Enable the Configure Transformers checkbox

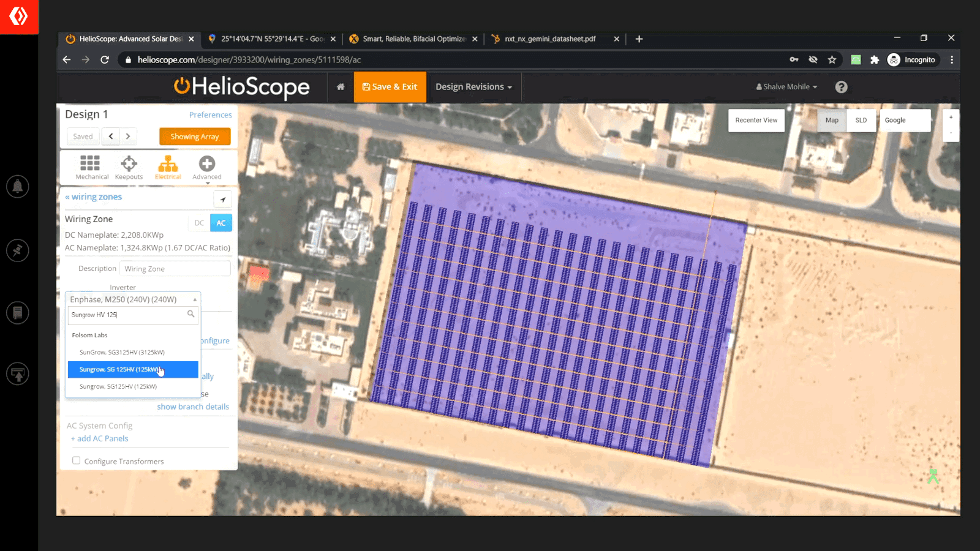(76, 460)
